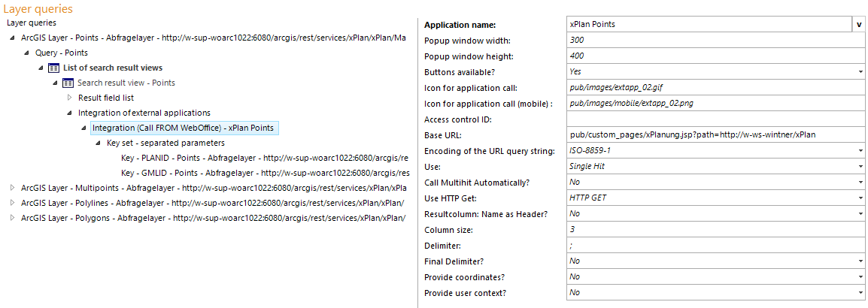Collapse Integration (Call FROM WebOffice) node
Screen dimensions: 868x308
84,128
